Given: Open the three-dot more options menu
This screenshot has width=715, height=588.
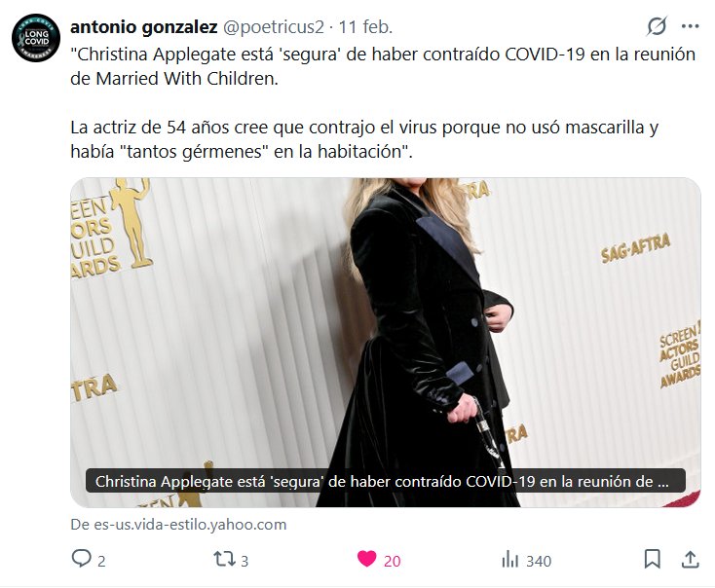Looking at the screenshot, I should tap(691, 26).
